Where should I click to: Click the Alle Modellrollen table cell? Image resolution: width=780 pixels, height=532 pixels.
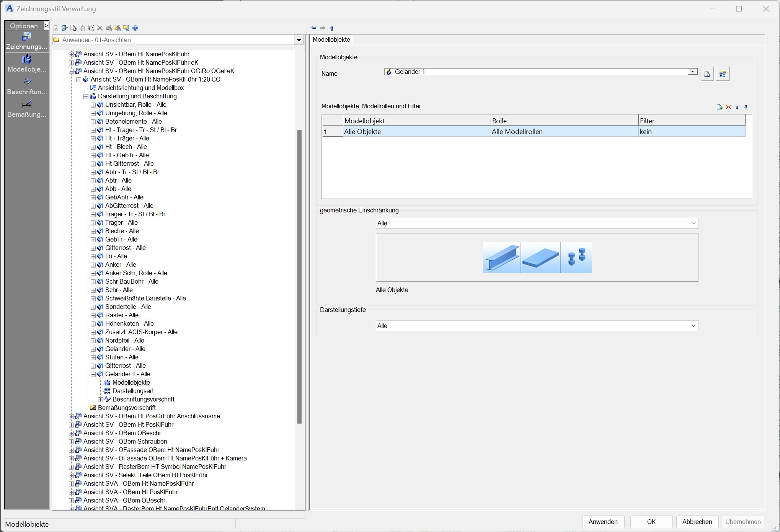pos(565,132)
